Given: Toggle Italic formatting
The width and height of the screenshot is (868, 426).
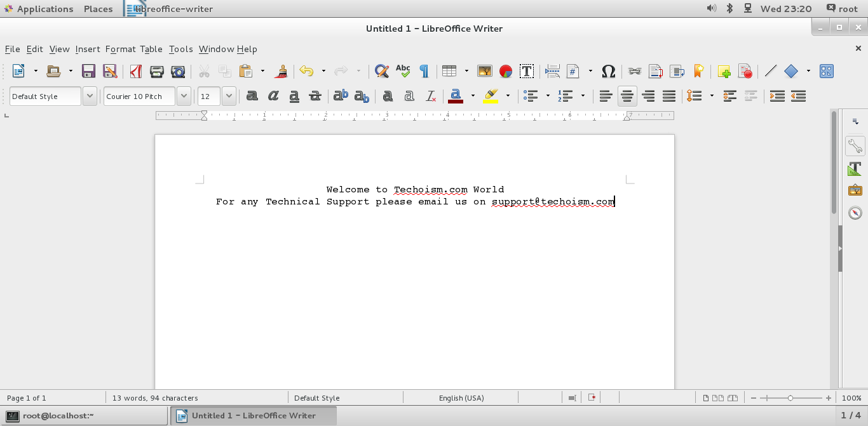Looking at the screenshot, I should pyautogui.click(x=273, y=96).
